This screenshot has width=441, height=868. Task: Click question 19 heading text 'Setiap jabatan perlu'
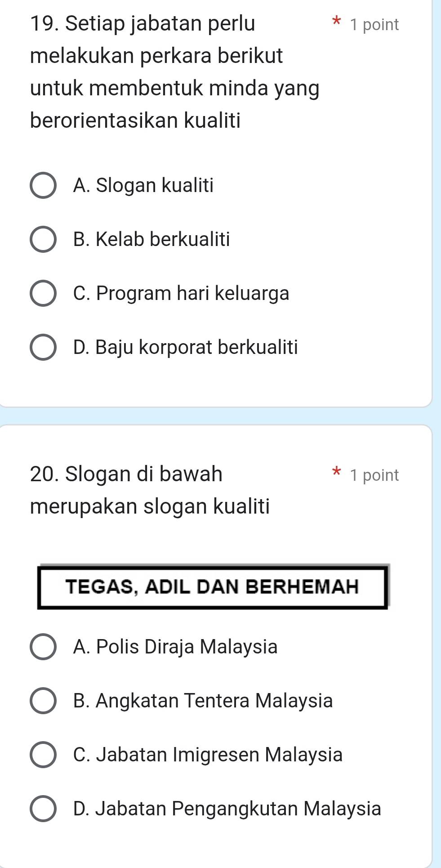pyautogui.click(x=143, y=23)
